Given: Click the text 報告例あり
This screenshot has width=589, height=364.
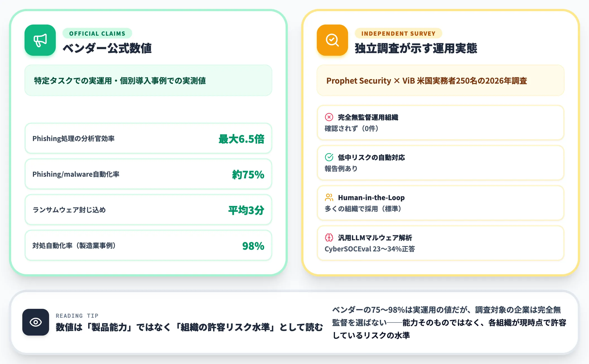Looking at the screenshot, I should tap(341, 169).
